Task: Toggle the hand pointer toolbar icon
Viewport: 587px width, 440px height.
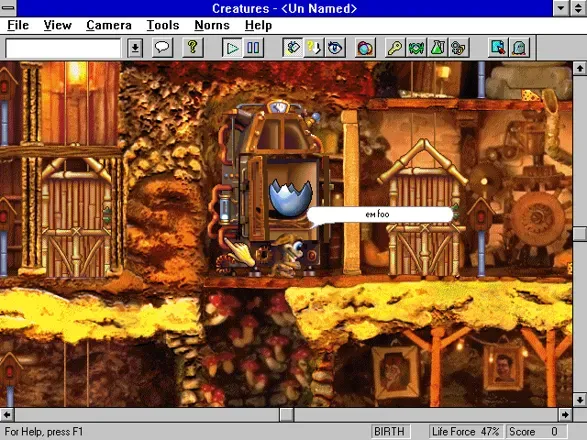Action: pyautogui.click(x=292, y=48)
